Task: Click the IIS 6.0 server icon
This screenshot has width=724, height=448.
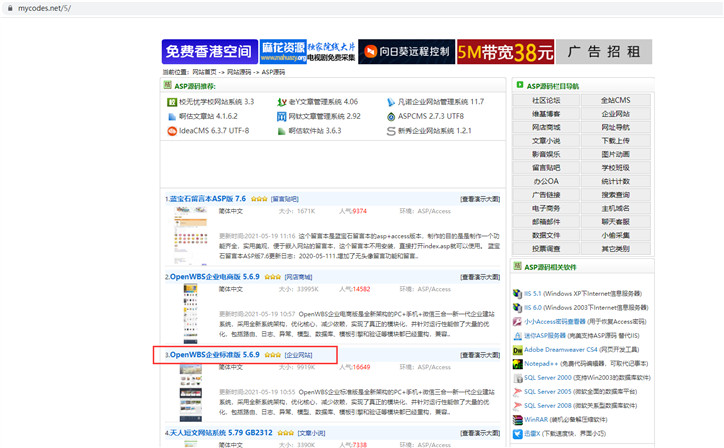Action: (x=517, y=308)
